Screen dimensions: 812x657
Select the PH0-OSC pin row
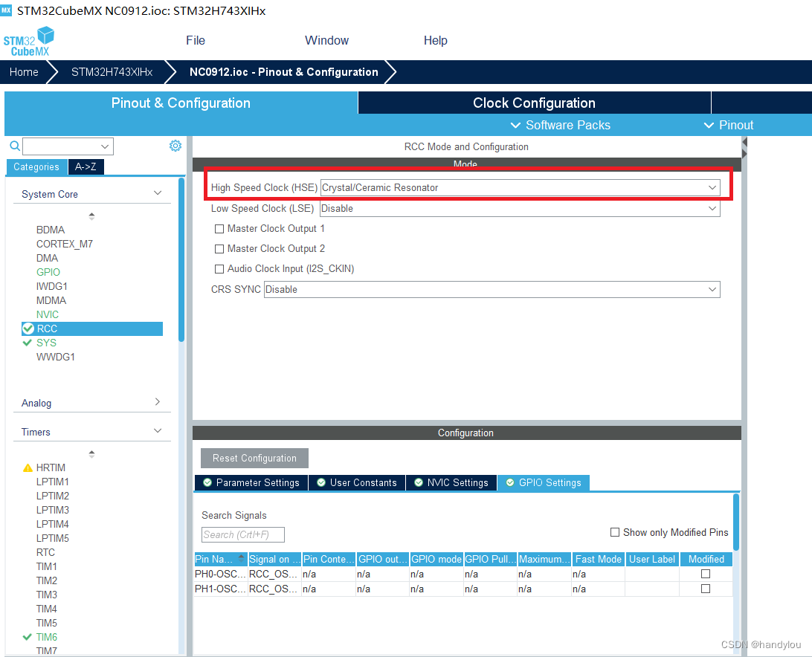click(x=463, y=575)
